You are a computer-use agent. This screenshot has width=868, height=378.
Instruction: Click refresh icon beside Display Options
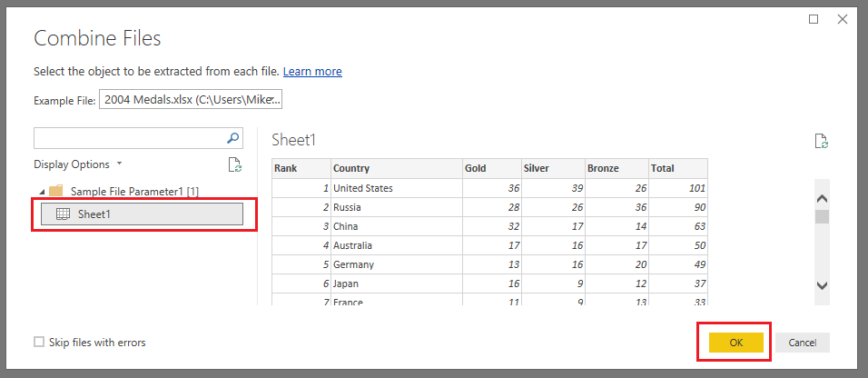pyautogui.click(x=235, y=164)
